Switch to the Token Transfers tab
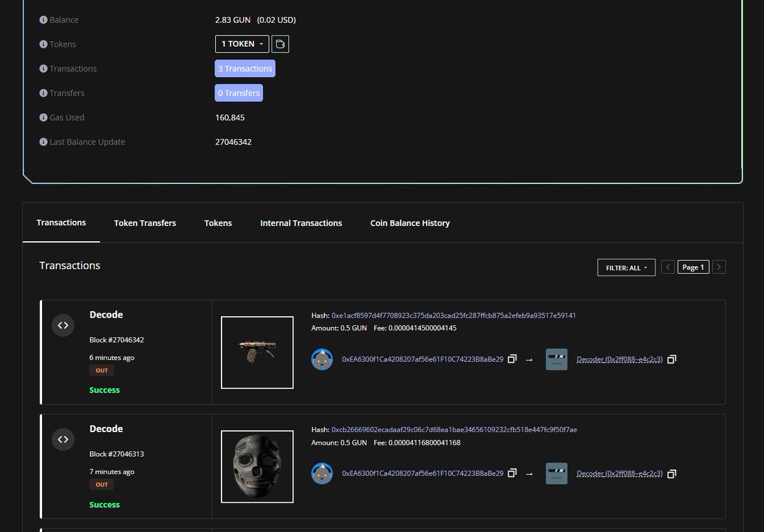Screen dimensions: 764x532 (145, 223)
